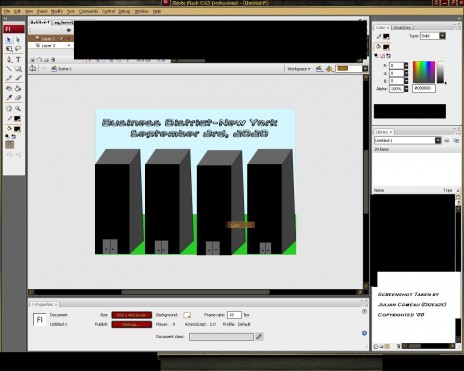This screenshot has height=371, width=464.
Task: Select the Line tool
Action: click(x=9, y=69)
